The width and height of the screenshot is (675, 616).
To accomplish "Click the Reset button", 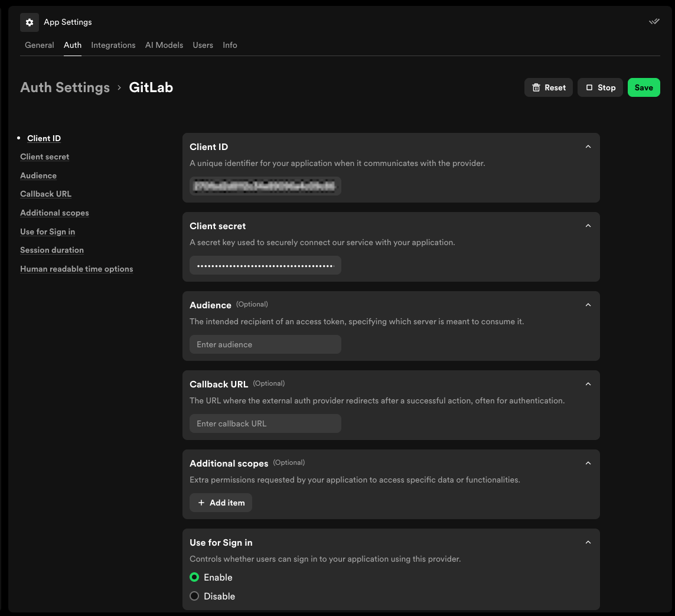I will tap(548, 87).
